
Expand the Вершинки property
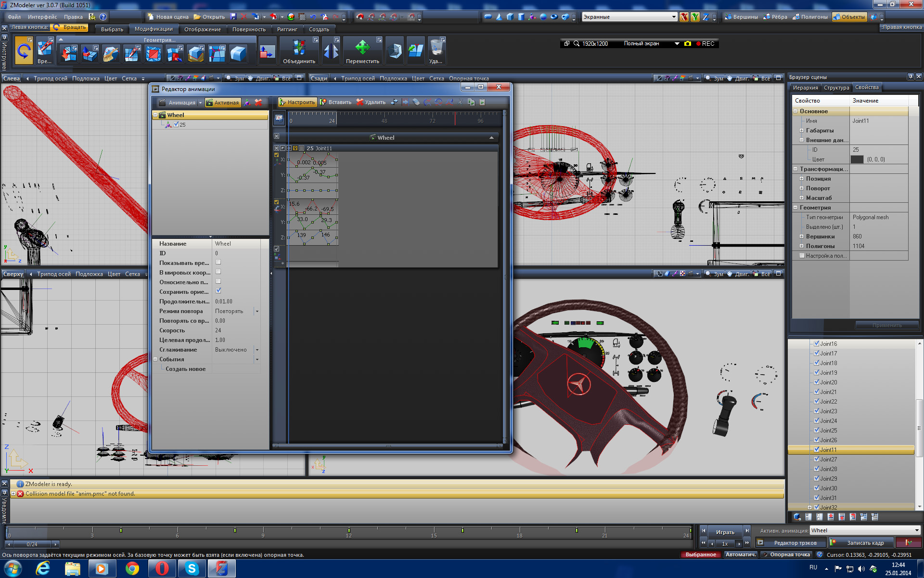point(802,236)
